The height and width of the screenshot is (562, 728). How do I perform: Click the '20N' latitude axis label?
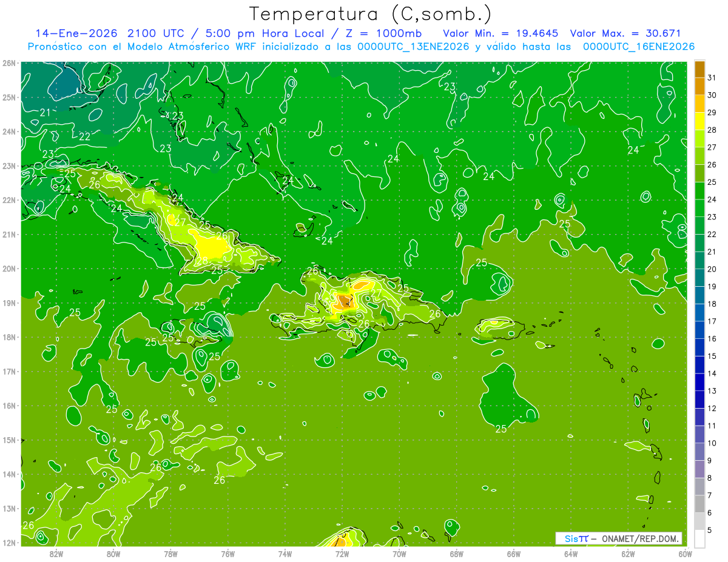click(x=9, y=269)
